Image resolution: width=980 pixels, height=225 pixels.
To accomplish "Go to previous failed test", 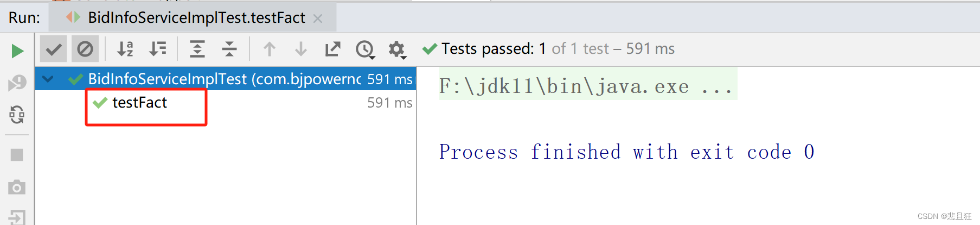I will pyautogui.click(x=269, y=49).
